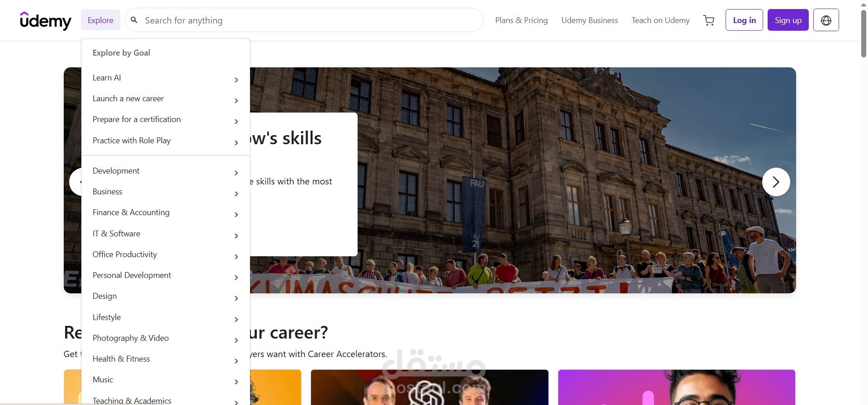
Task: Expand Personal Development chevron
Action: coord(236,278)
